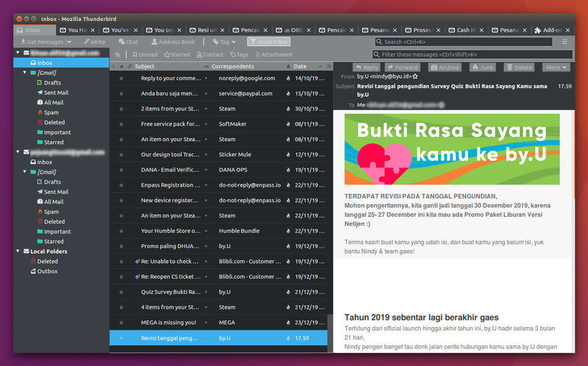The width and height of the screenshot is (588, 366).
Task: Click the junk flame icon on the MEGA row
Action: point(288,323)
